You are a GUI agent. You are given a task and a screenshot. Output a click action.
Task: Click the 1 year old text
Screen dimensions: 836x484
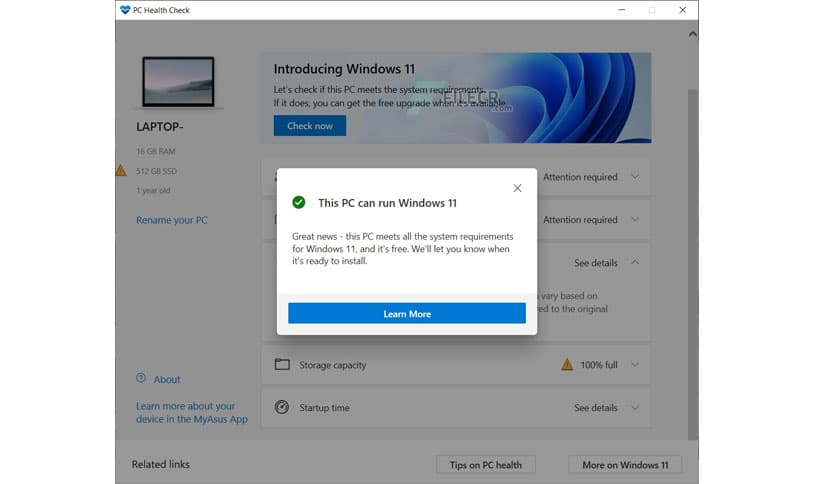[x=153, y=190]
